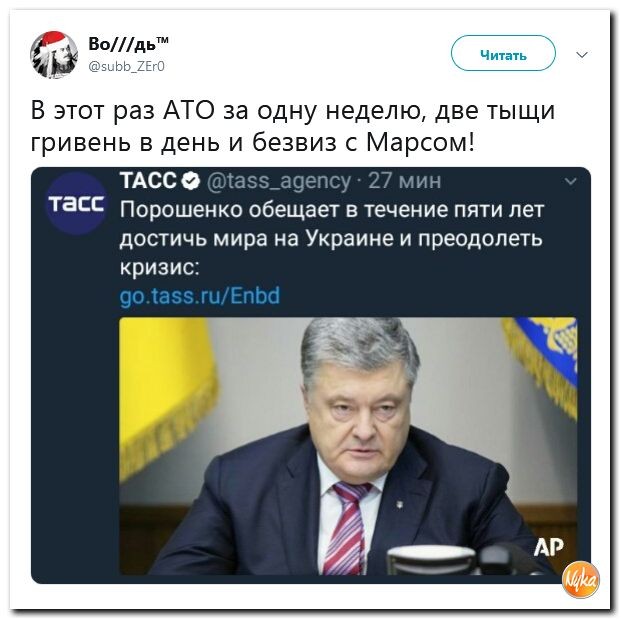Select the tweet text starting В этот раз АТО
621x620 pixels.
pos(293,126)
